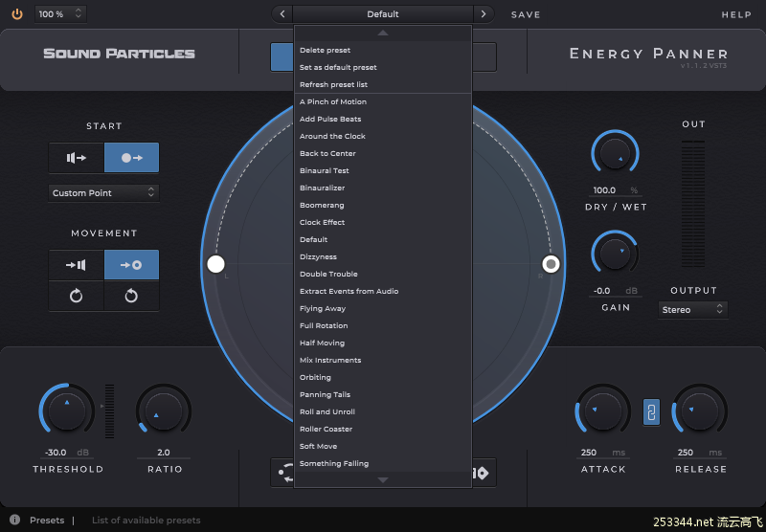Image resolution: width=766 pixels, height=532 pixels.
Task: Select start from speaker position icon
Action: pos(77,158)
